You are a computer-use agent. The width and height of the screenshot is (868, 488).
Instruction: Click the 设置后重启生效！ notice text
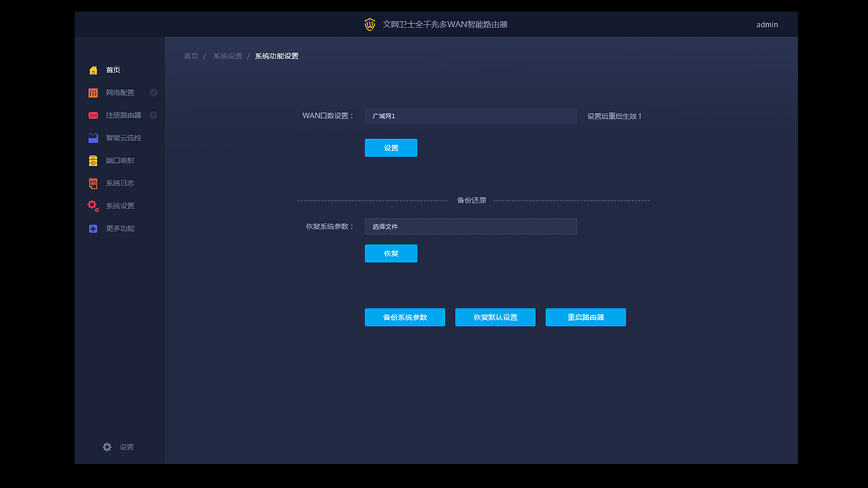tap(615, 116)
